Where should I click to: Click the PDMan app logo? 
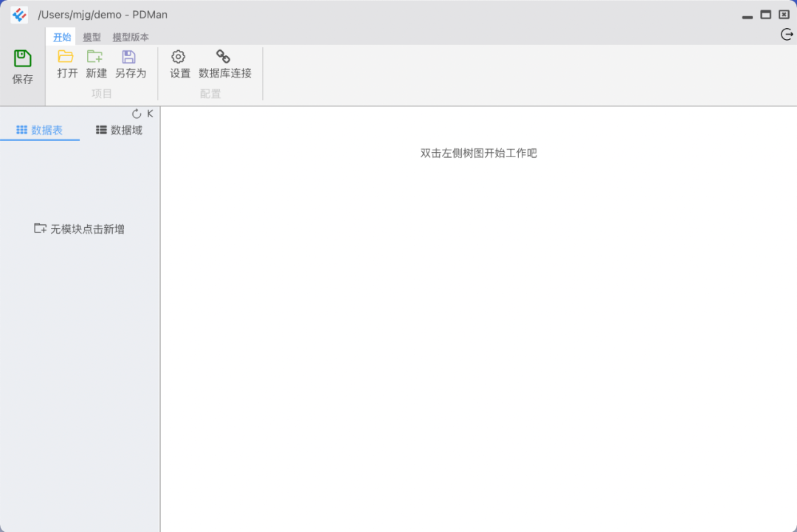19,15
